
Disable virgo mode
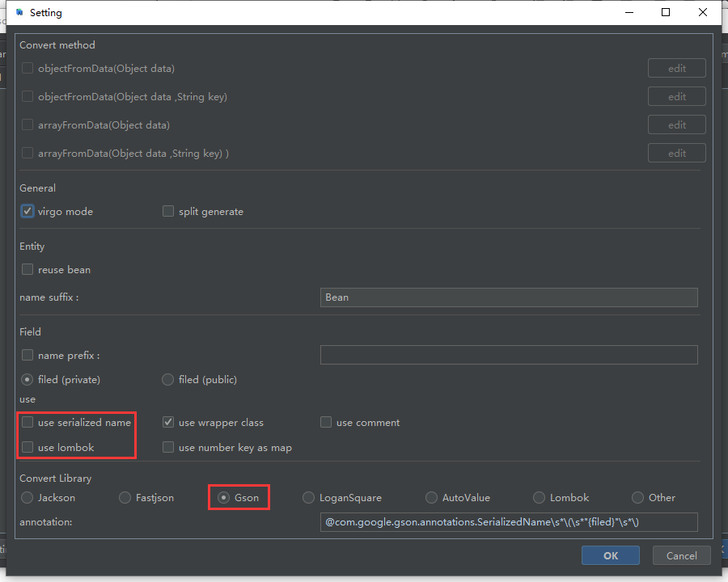click(27, 211)
